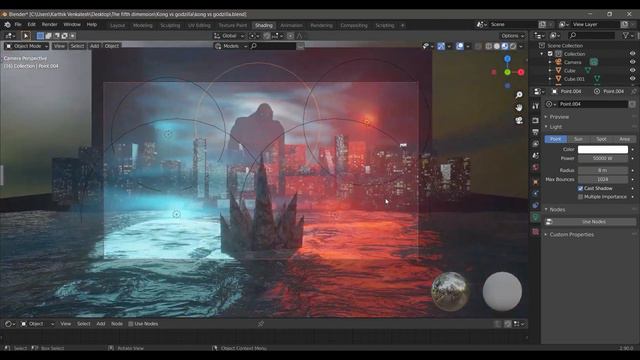Hide Camera using its eye icon

pos(632,62)
